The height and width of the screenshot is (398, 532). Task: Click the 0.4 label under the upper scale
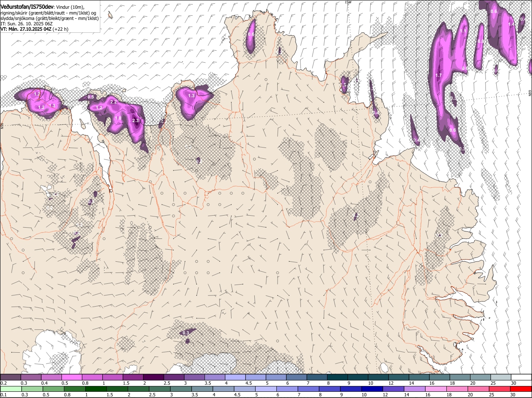[x=44, y=383]
